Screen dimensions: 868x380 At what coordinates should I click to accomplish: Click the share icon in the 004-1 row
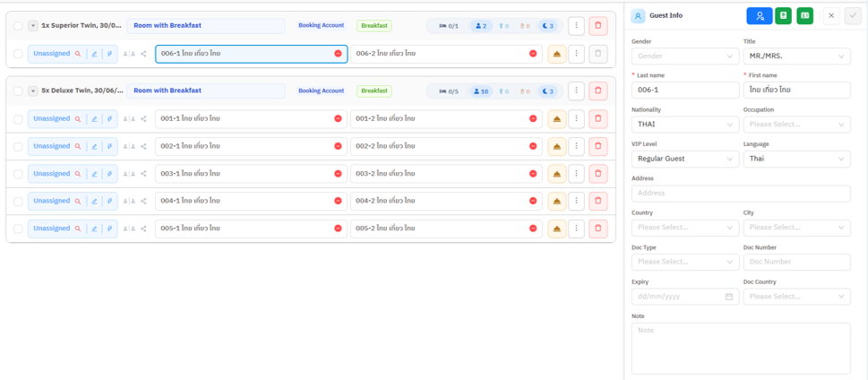coord(144,201)
